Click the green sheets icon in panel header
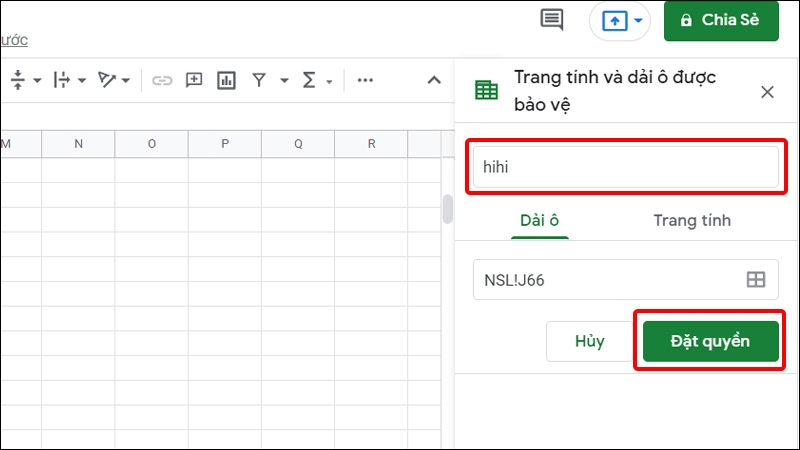The width and height of the screenshot is (800, 450). click(486, 90)
